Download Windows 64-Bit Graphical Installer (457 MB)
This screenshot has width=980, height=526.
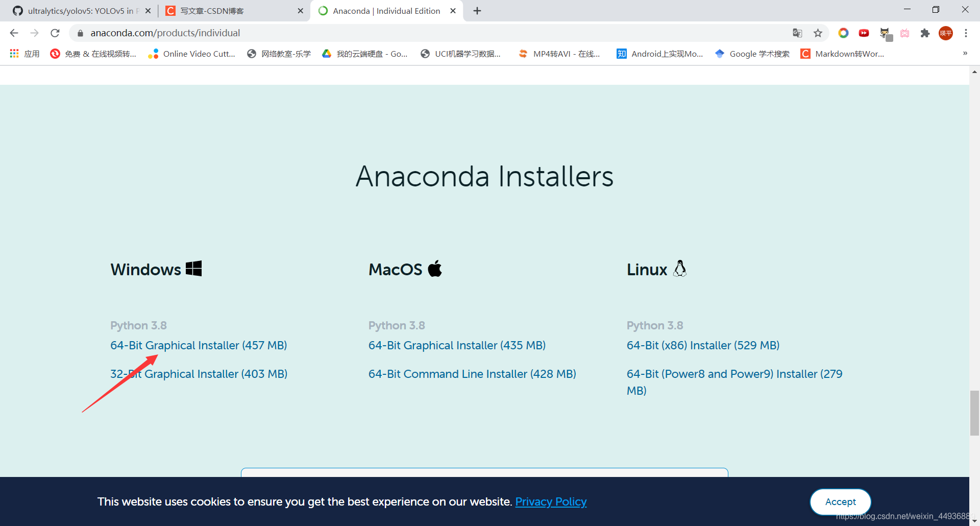(199, 345)
